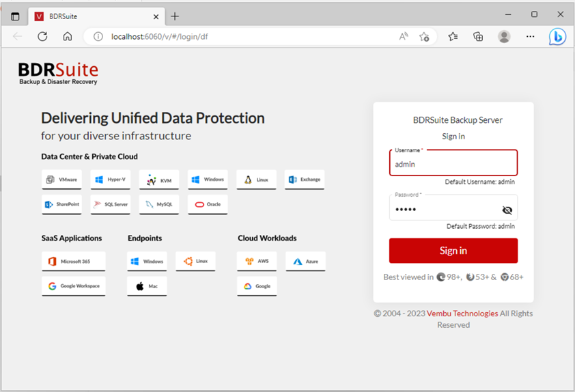Select the Mac endpoint tile
The width and height of the screenshot is (575, 392).
click(147, 286)
